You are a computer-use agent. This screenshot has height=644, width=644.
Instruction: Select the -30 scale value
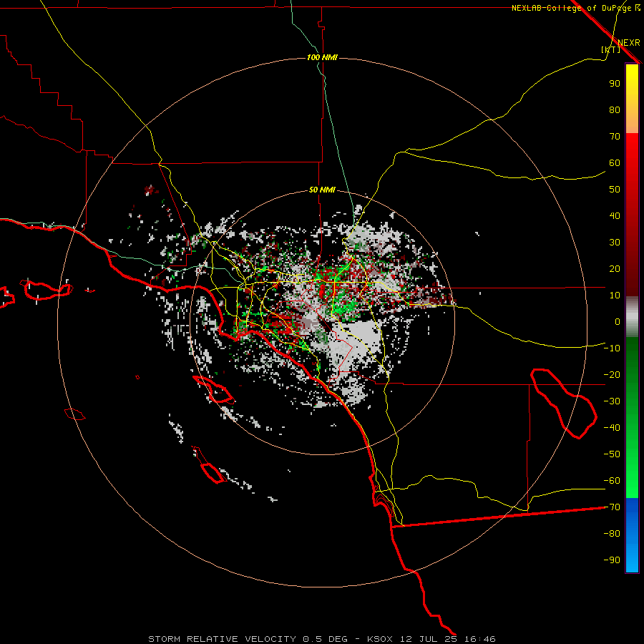tap(612, 401)
